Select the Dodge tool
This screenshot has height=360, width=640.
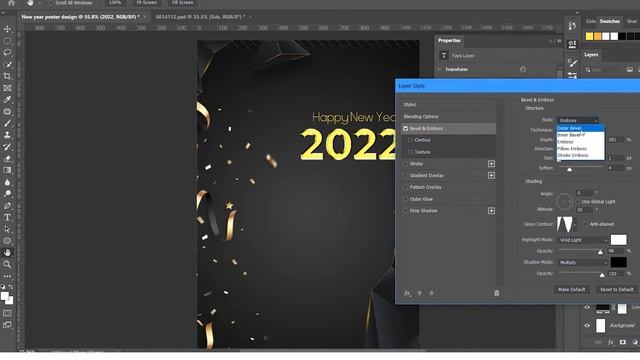pos(7,194)
